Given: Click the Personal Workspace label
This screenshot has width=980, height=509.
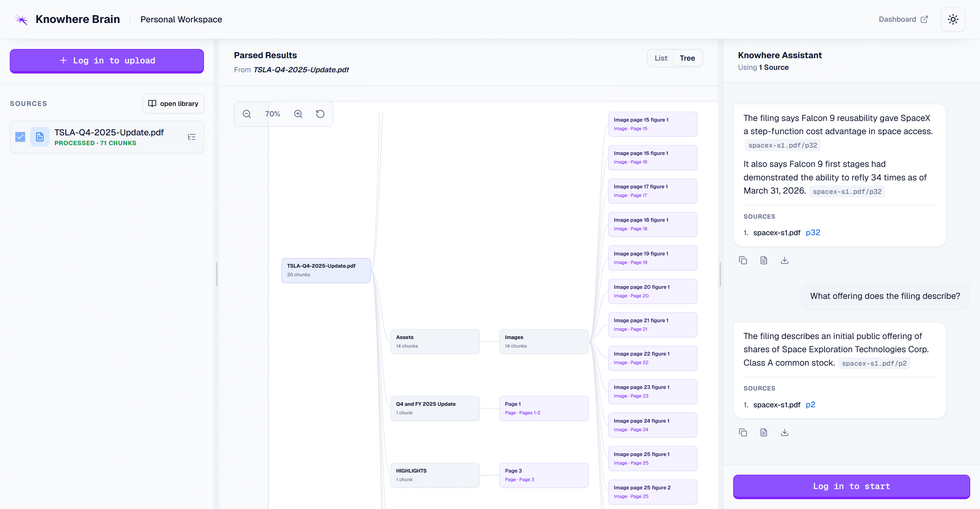Looking at the screenshot, I should click(181, 19).
